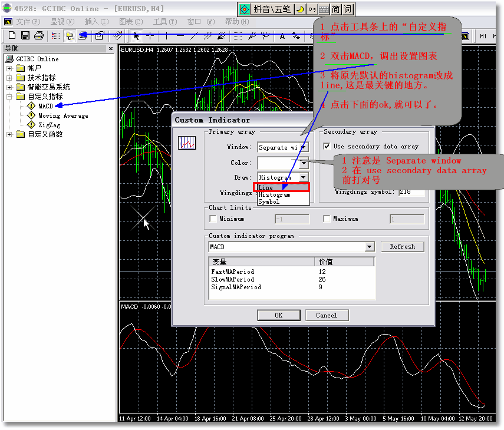Click the Save icon in toolbar
The image size is (504, 430).
tap(25, 36)
